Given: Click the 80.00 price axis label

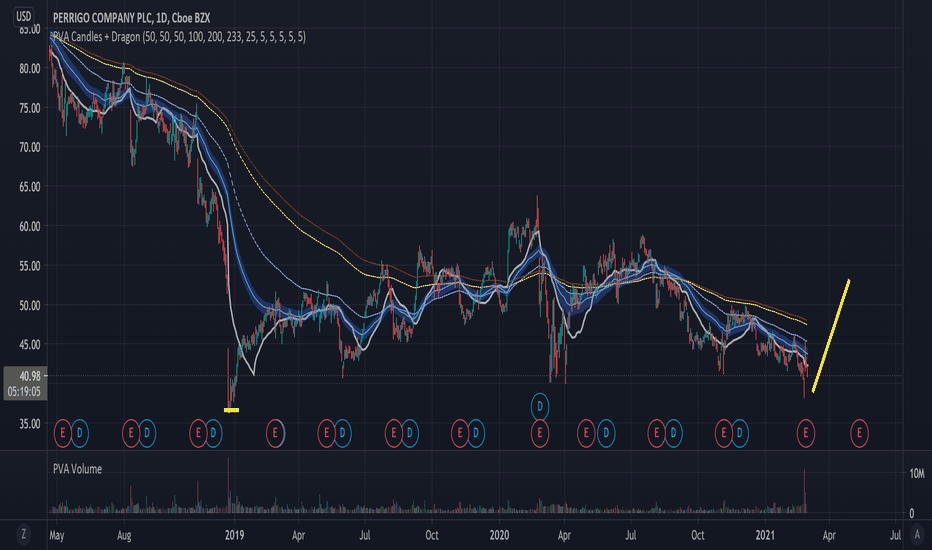Looking at the screenshot, I should (x=30, y=68).
